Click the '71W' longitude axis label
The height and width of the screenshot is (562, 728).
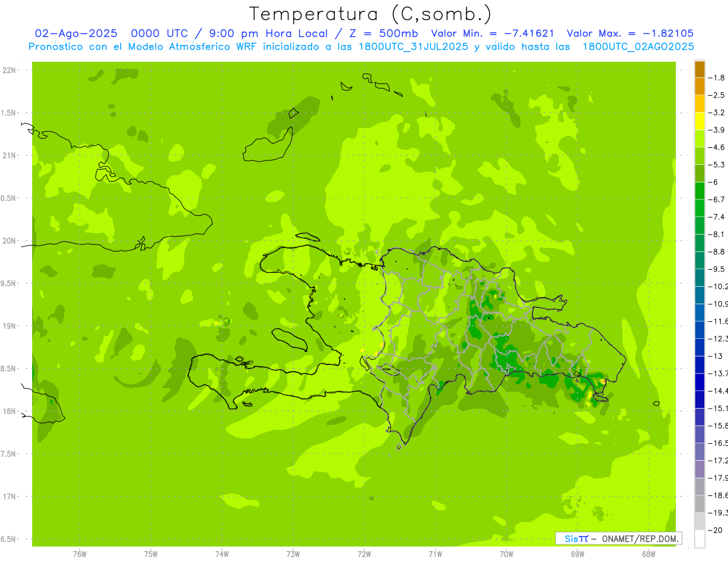tap(435, 554)
